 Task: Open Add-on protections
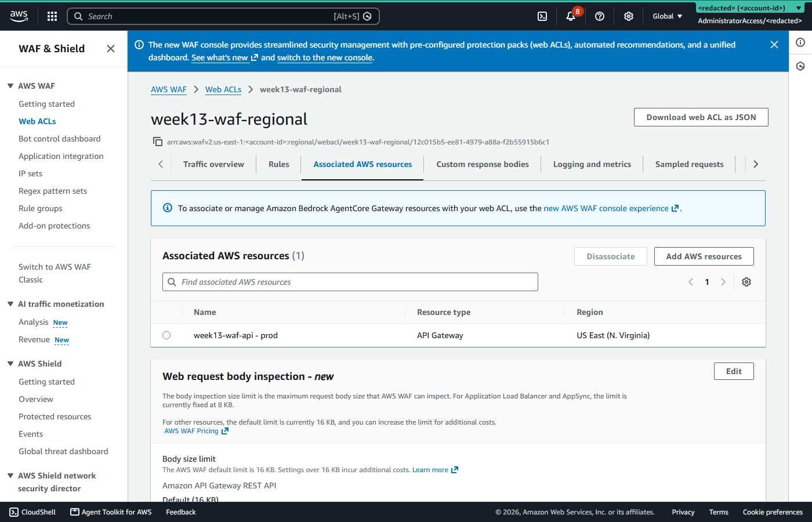click(54, 226)
